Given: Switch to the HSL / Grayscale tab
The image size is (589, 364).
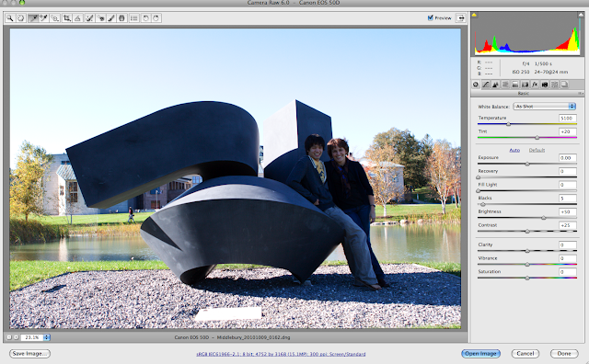Looking at the screenshot, I should tap(505, 85).
